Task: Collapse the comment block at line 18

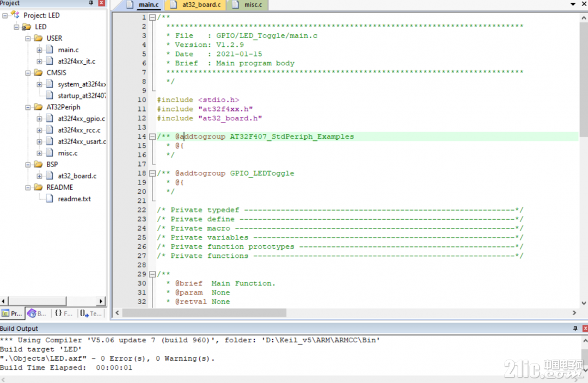Action: coord(152,174)
